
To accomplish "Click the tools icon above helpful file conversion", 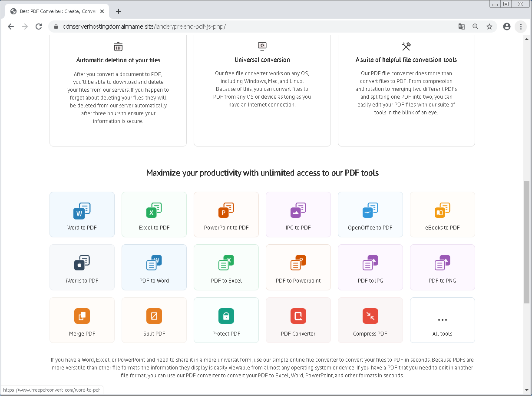I will tap(406, 47).
